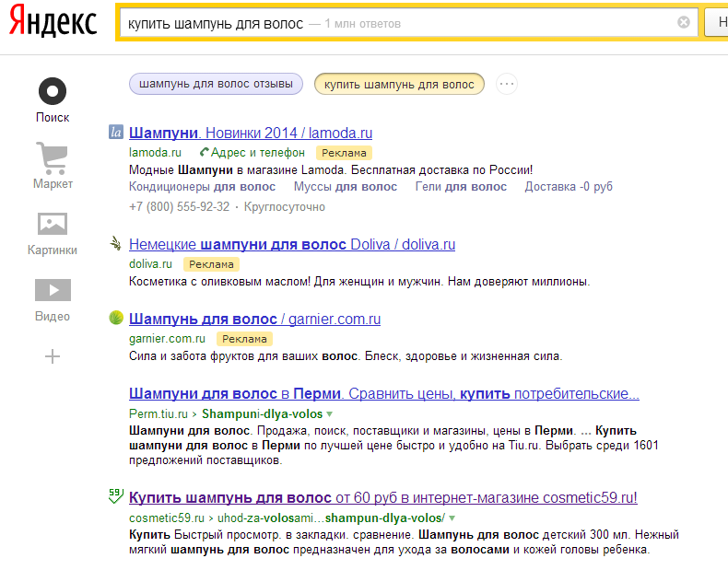Click the Сила и забота фруктов snippet
This screenshot has width=728, height=570.
pos(346,356)
